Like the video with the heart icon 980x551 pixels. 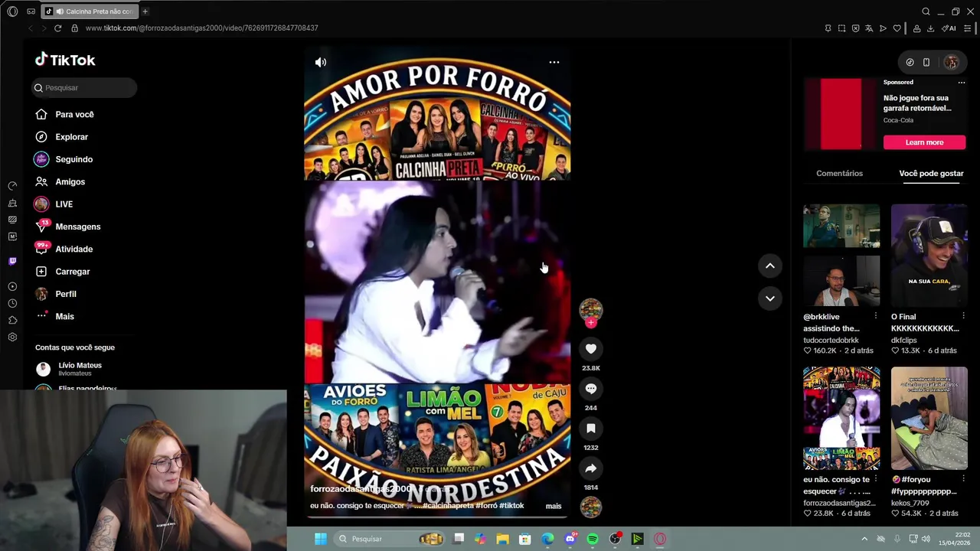tap(590, 349)
